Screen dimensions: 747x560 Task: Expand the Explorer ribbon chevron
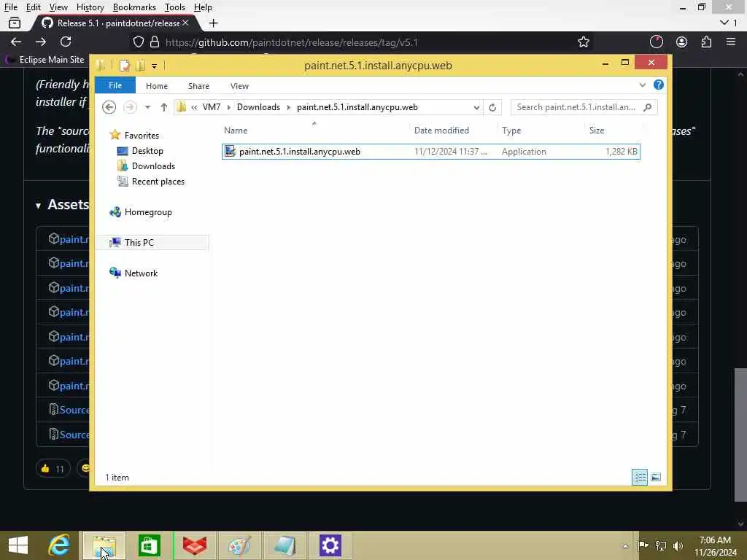pos(642,85)
